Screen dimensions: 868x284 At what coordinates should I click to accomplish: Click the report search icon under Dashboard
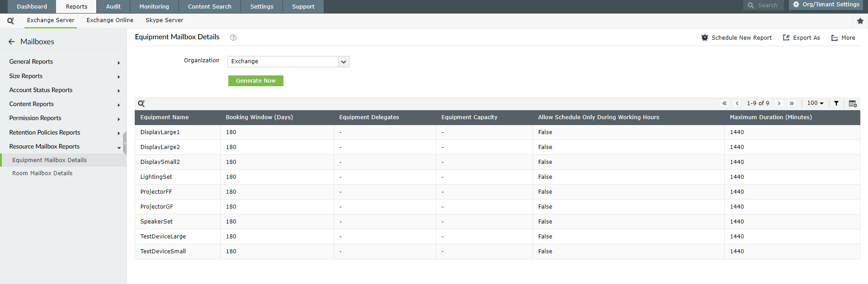point(10,21)
